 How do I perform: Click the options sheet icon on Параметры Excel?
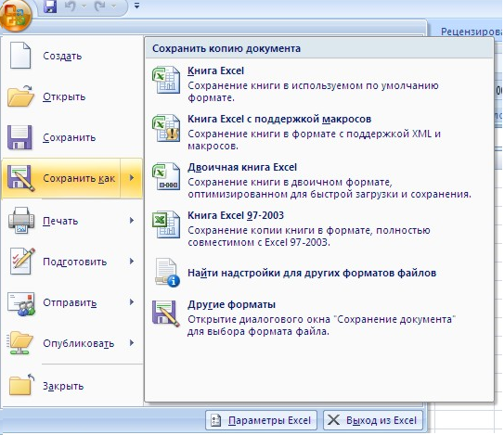point(216,420)
